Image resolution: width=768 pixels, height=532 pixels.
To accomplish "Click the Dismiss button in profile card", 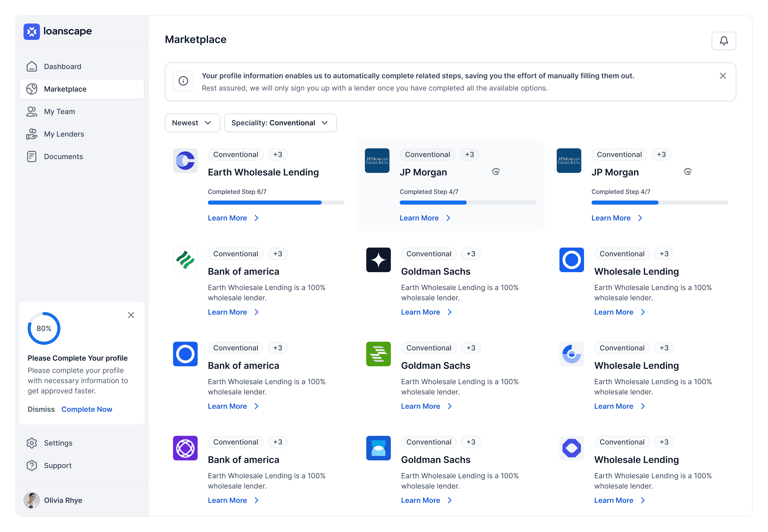I will (x=41, y=409).
